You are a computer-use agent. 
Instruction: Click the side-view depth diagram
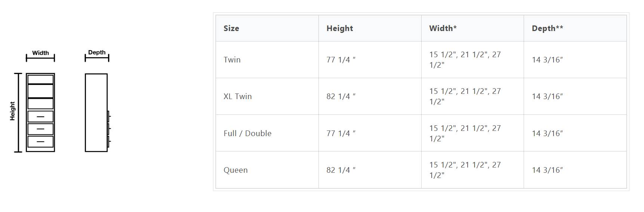96,112
